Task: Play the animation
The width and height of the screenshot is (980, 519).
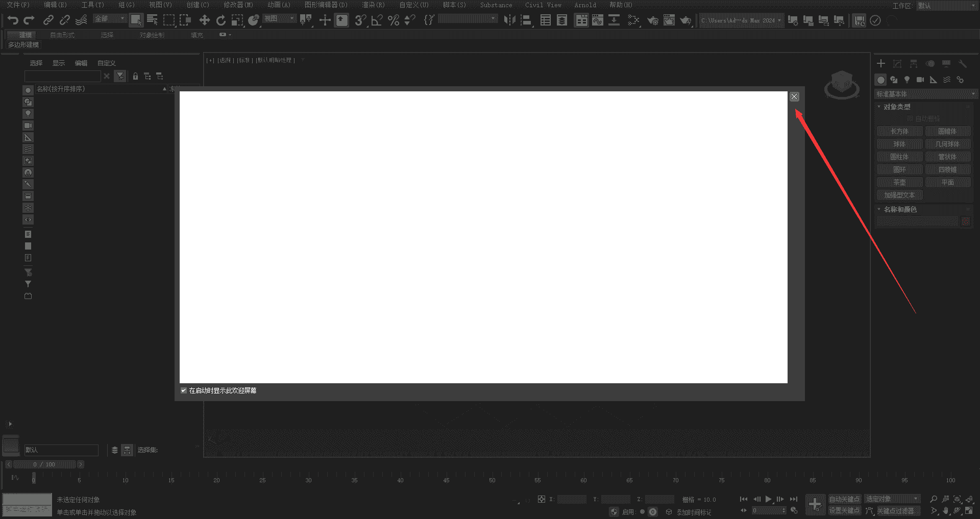Action: tap(768, 499)
